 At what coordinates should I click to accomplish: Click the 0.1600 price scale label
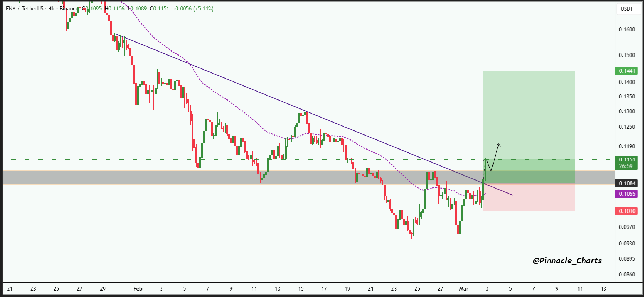click(627, 30)
